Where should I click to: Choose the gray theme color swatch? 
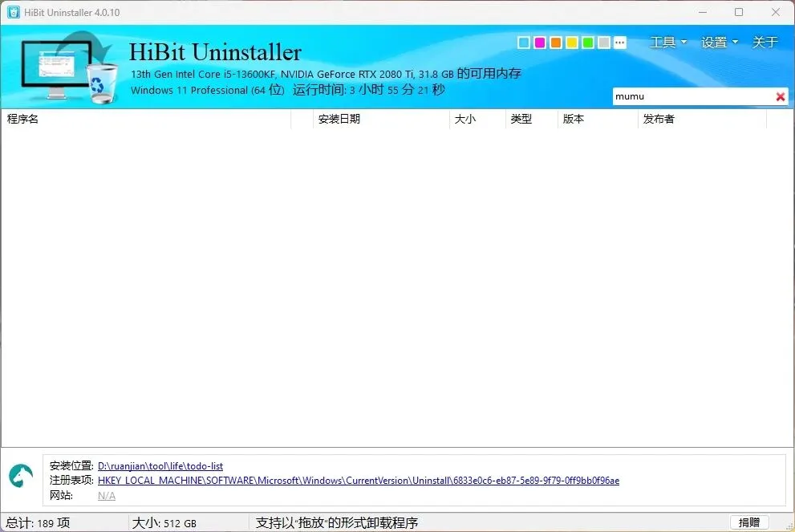tap(604, 43)
